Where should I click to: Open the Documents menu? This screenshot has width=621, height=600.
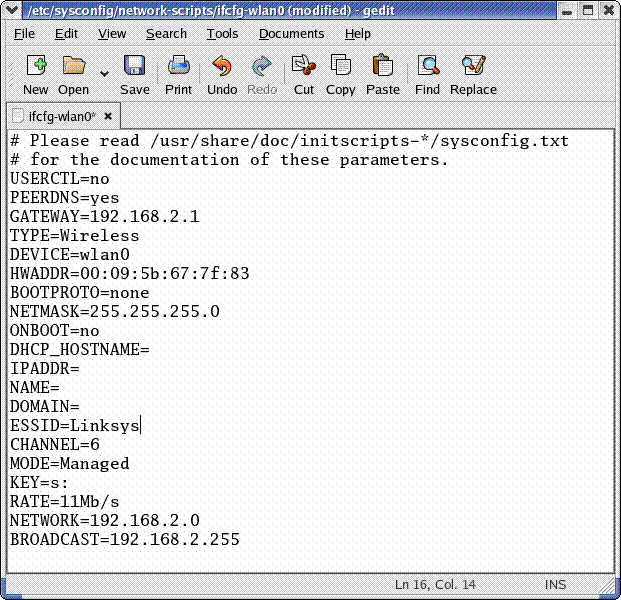[x=291, y=34]
